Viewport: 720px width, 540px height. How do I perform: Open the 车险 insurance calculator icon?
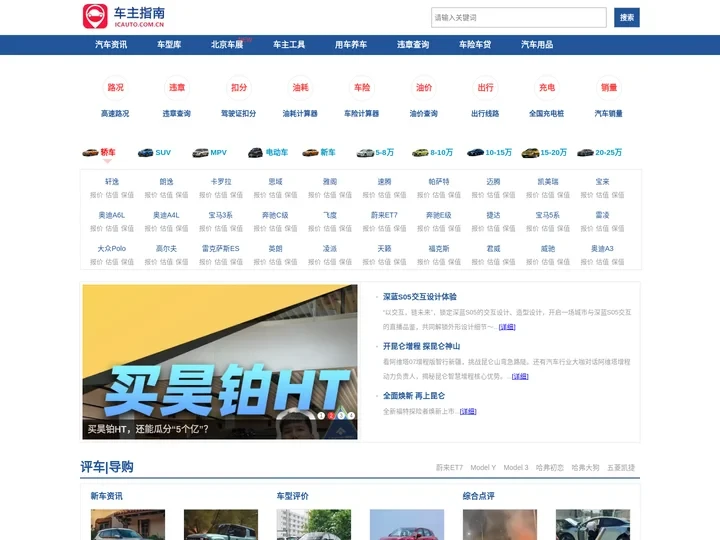coord(362,87)
